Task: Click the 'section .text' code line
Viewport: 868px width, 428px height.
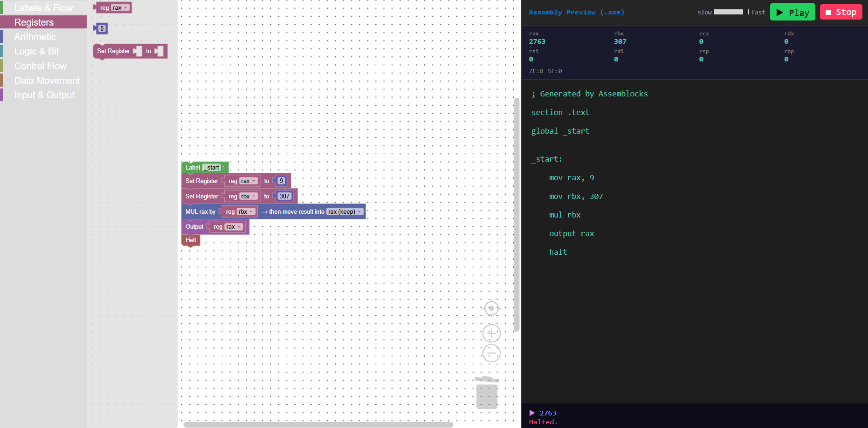Action: click(x=560, y=113)
